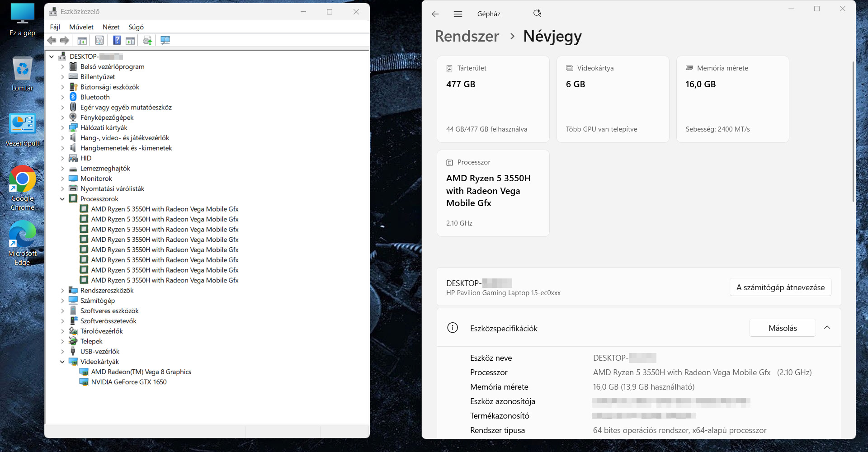Select NVIDIA GeForce GTX 1650 in tree
The height and width of the screenshot is (452, 868).
129,382
